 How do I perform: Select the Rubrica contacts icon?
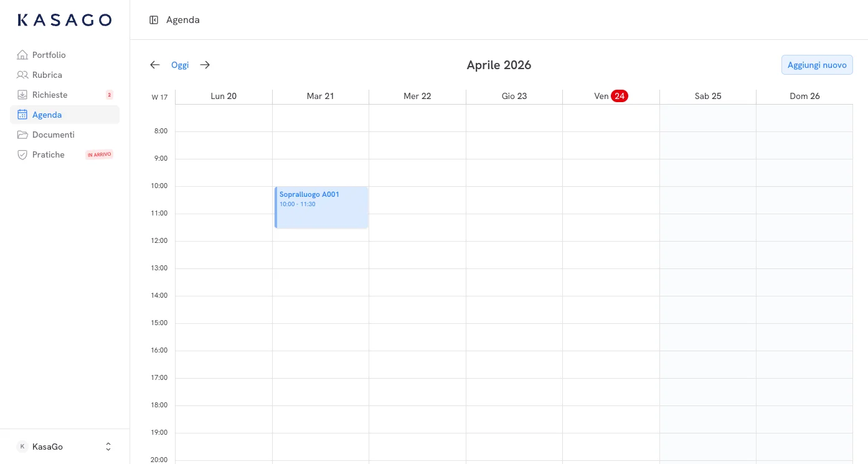(22, 75)
